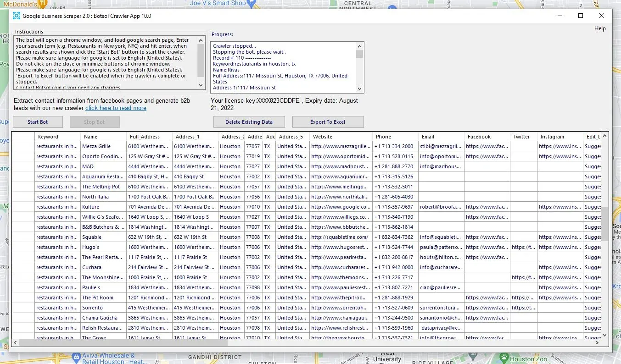This screenshot has height=364, width=621.
Task: Select the B&B Butchers name cell
Action: click(x=104, y=227)
